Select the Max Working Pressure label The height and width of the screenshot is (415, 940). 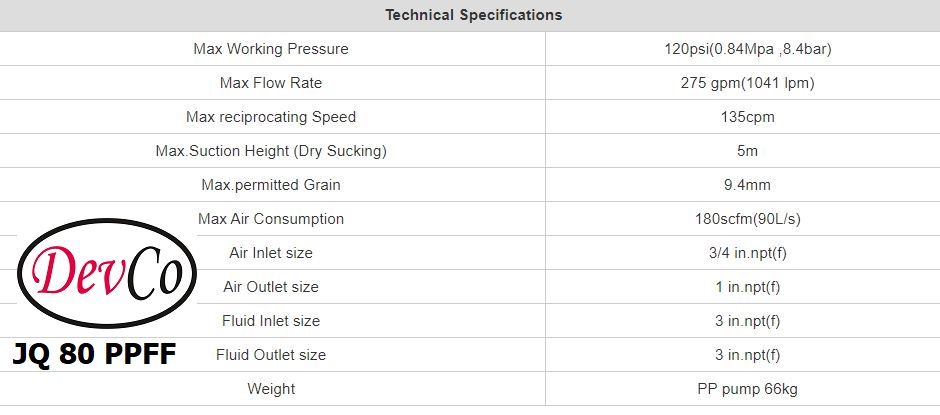pyautogui.click(x=271, y=49)
